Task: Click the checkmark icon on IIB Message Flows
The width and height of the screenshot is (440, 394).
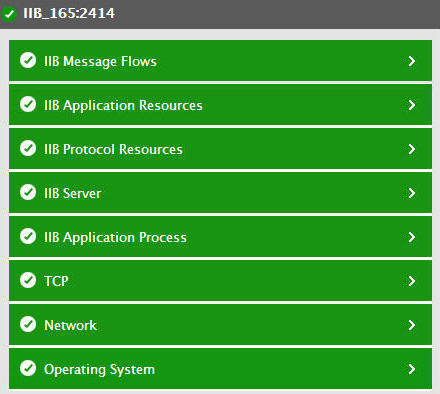Action: pos(28,60)
